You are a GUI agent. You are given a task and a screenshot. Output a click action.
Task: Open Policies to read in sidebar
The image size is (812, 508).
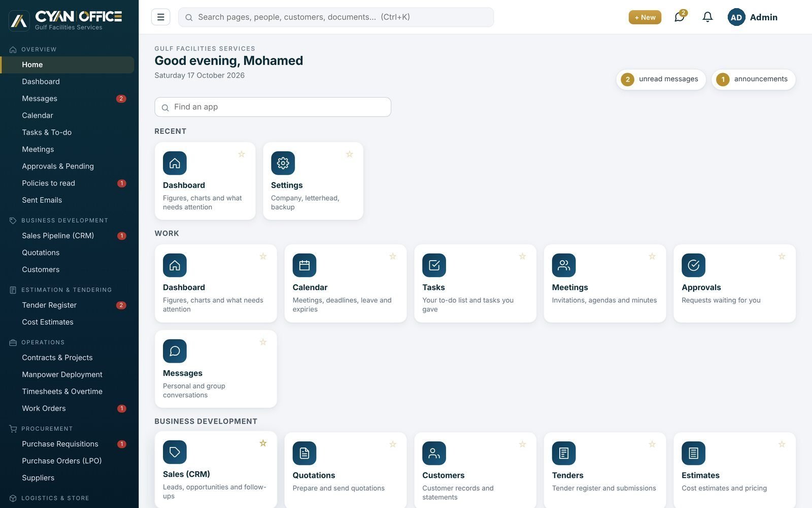click(68, 183)
